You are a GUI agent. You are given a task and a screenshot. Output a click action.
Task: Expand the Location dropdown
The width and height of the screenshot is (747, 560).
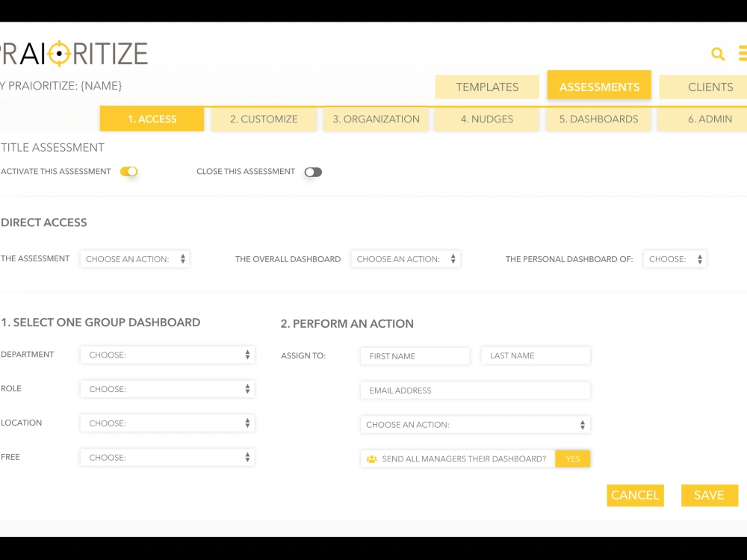tap(167, 423)
